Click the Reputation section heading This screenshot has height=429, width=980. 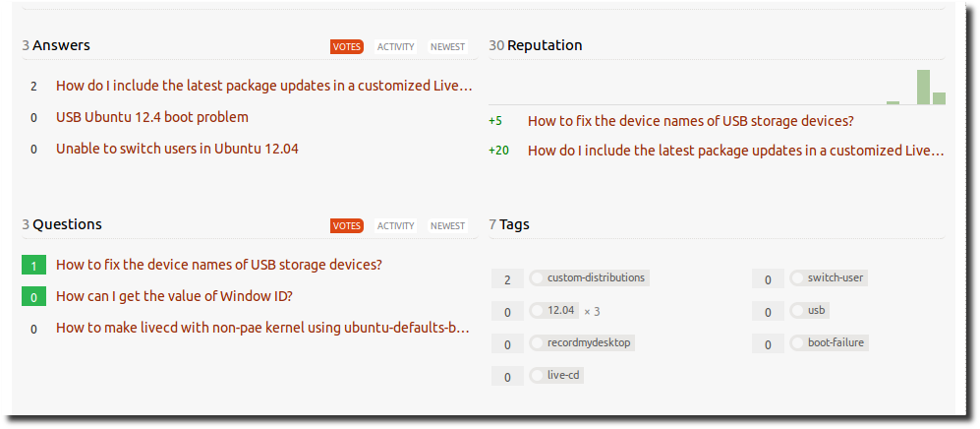pos(544,45)
